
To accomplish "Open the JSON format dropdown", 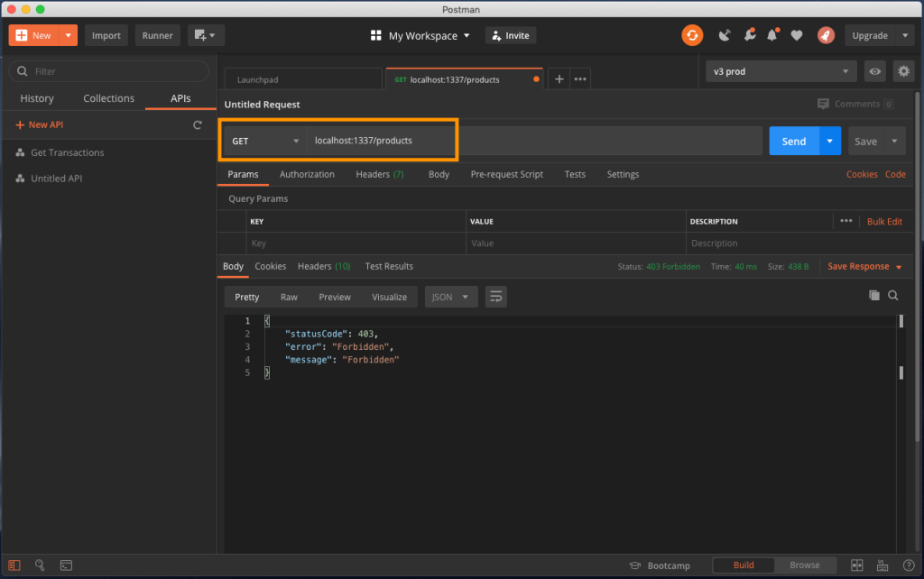I will coord(450,296).
